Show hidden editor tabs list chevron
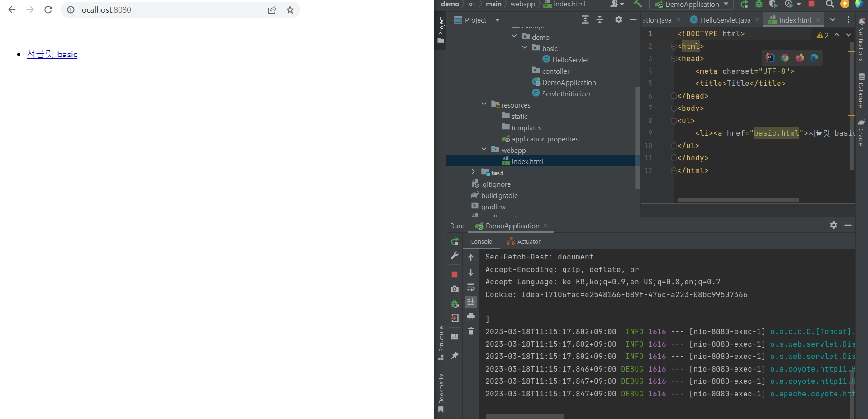 [833, 19]
